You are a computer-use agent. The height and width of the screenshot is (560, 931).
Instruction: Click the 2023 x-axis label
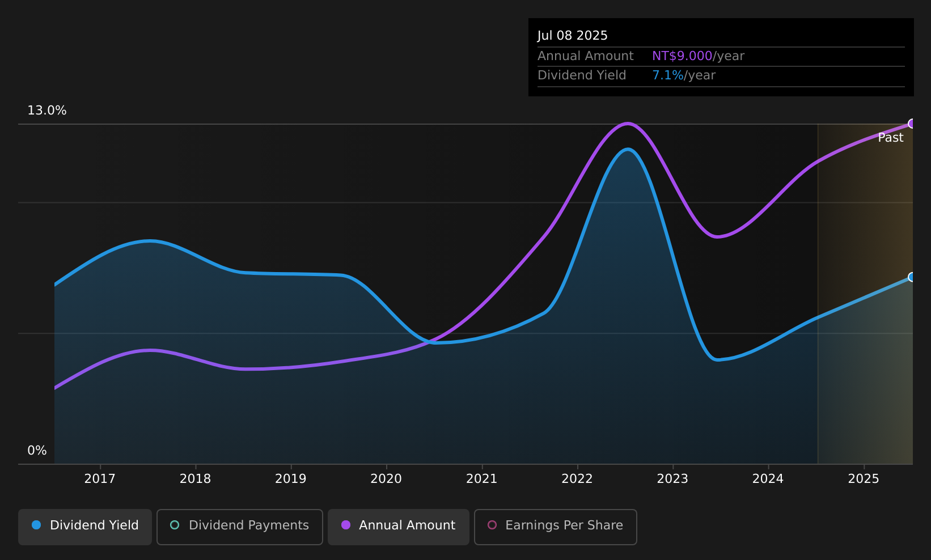(672, 479)
